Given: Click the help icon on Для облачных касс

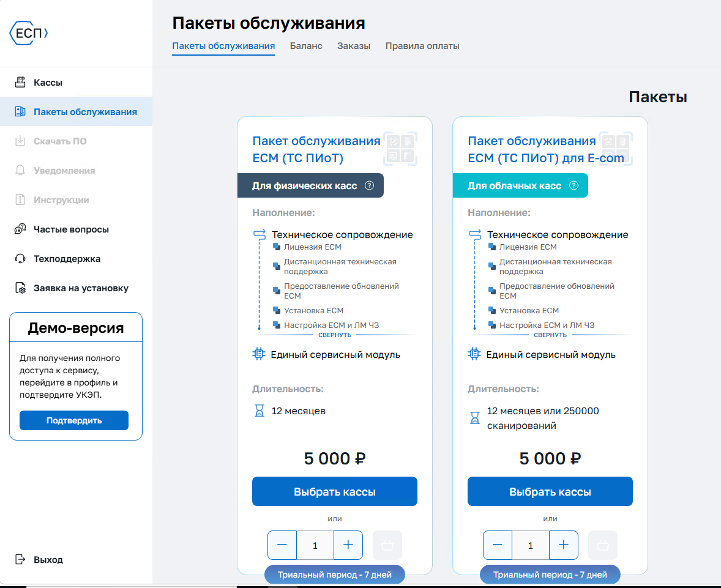Looking at the screenshot, I should (573, 186).
